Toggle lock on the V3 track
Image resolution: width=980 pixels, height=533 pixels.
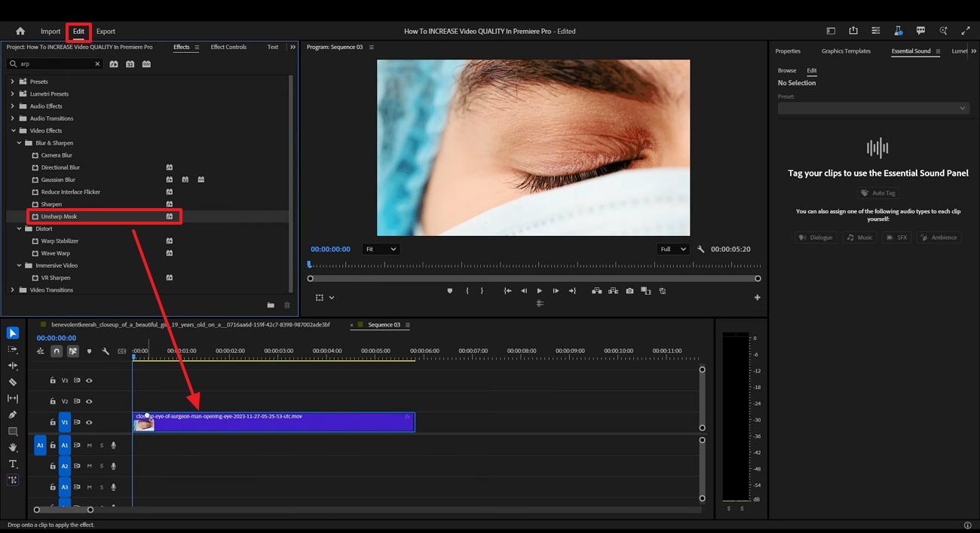click(x=53, y=381)
